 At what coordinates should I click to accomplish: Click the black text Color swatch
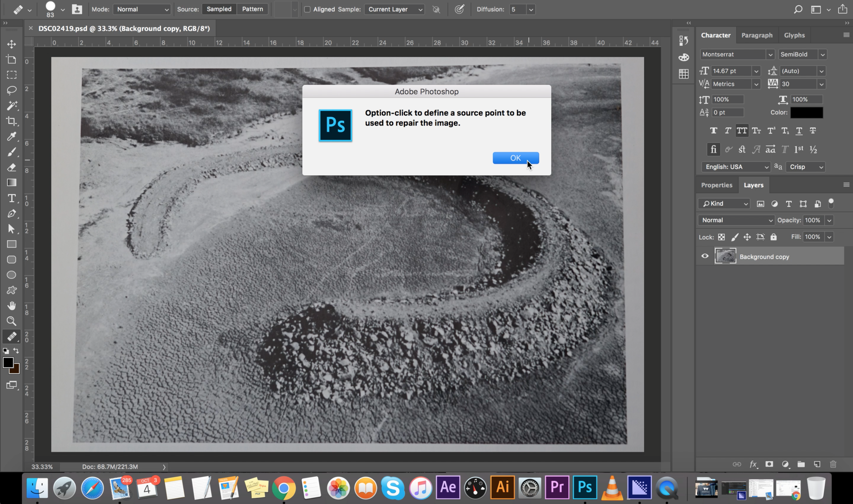[806, 113]
